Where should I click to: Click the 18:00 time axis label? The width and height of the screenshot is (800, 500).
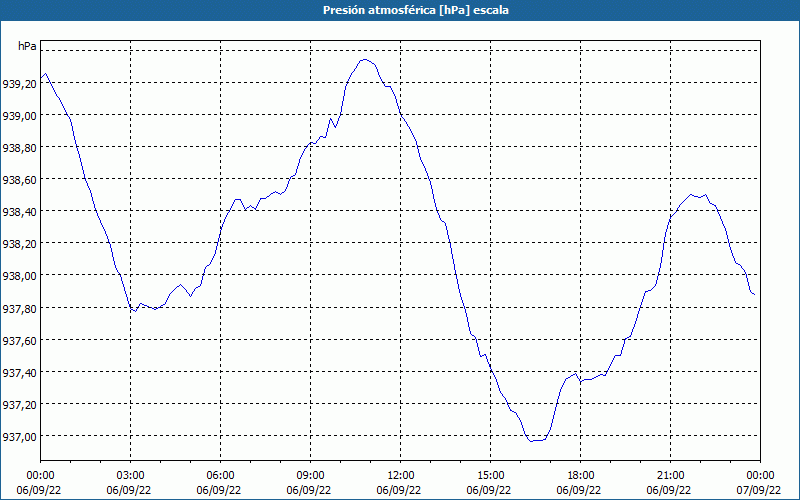coord(581,476)
